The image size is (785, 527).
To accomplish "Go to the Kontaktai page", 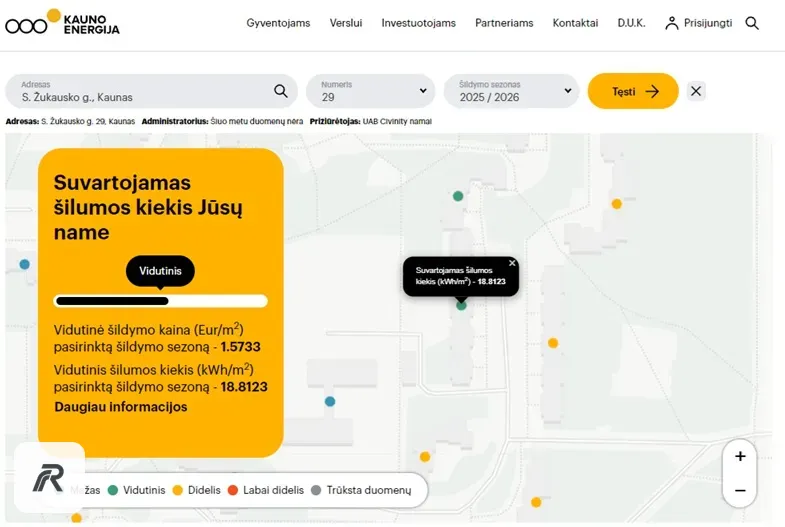I will (575, 23).
